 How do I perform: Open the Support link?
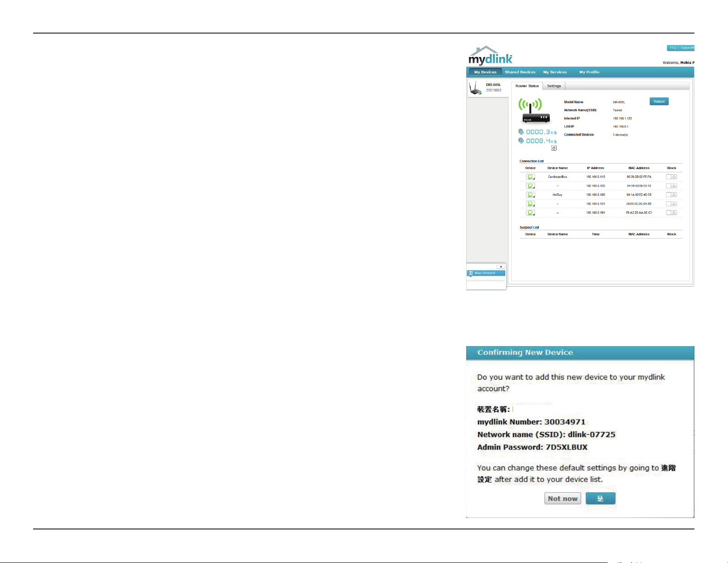pyautogui.click(x=687, y=48)
